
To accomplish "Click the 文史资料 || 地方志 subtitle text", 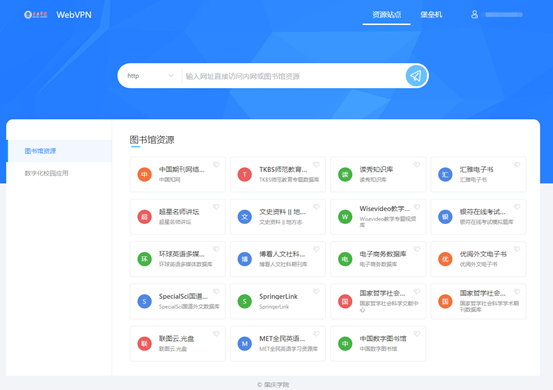I will [281, 222].
